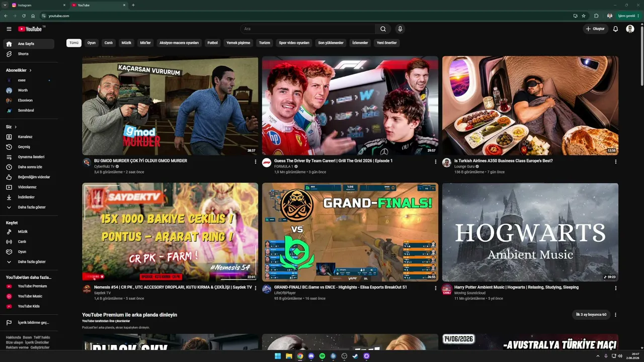
Task: Play the GRAND-FINALS BC.Game vs ENCE thumbnail
Action: tap(350, 232)
